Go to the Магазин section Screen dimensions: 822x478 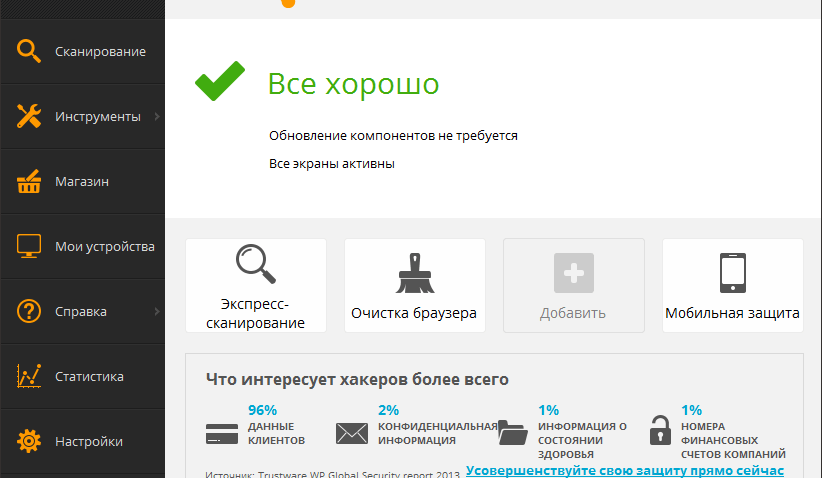[x=83, y=181]
